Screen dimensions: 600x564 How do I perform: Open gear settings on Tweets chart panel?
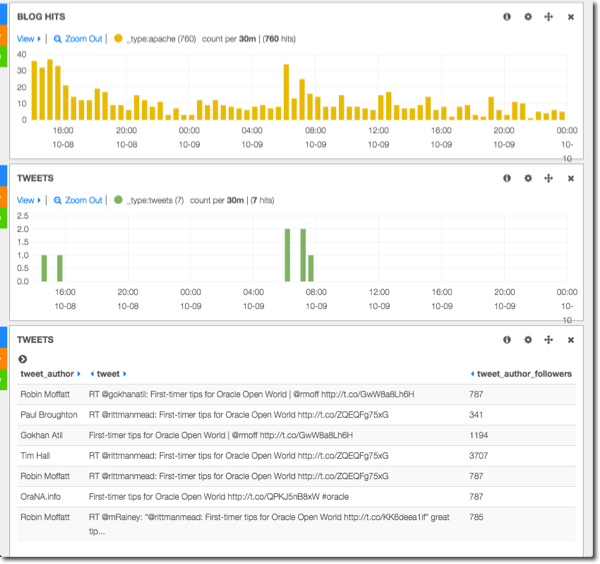(x=528, y=178)
